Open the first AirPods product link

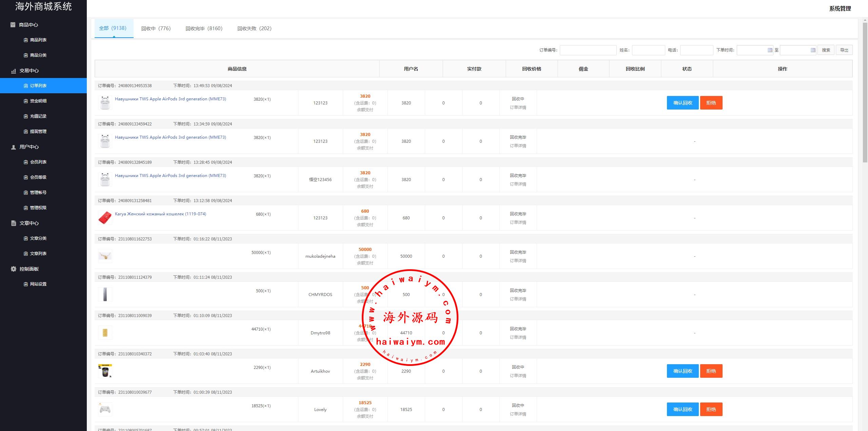(x=170, y=99)
